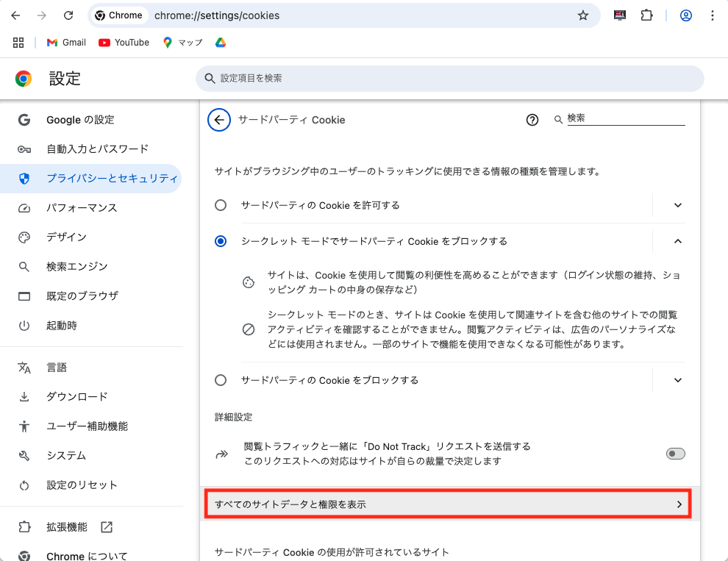Open the Extensions puzzle icon

[646, 15]
